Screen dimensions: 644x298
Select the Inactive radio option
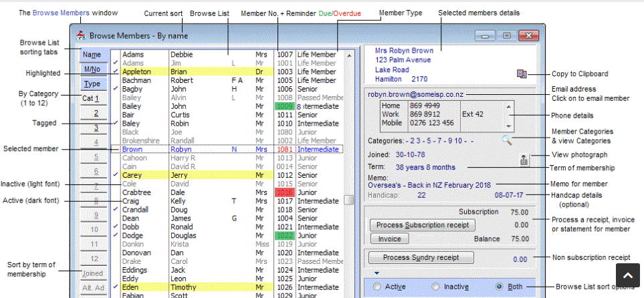tap(436, 287)
